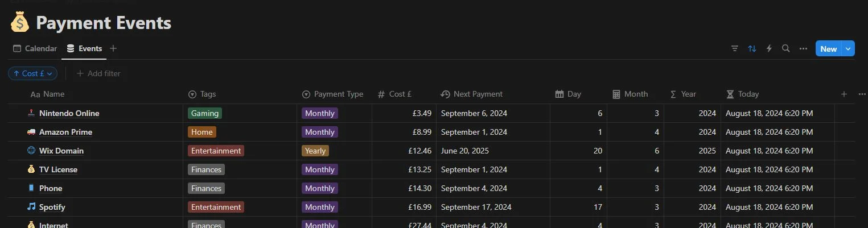Screen dimensions: 868x228
Task: Open the New button dropdown arrow
Action: pyautogui.click(x=849, y=49)
